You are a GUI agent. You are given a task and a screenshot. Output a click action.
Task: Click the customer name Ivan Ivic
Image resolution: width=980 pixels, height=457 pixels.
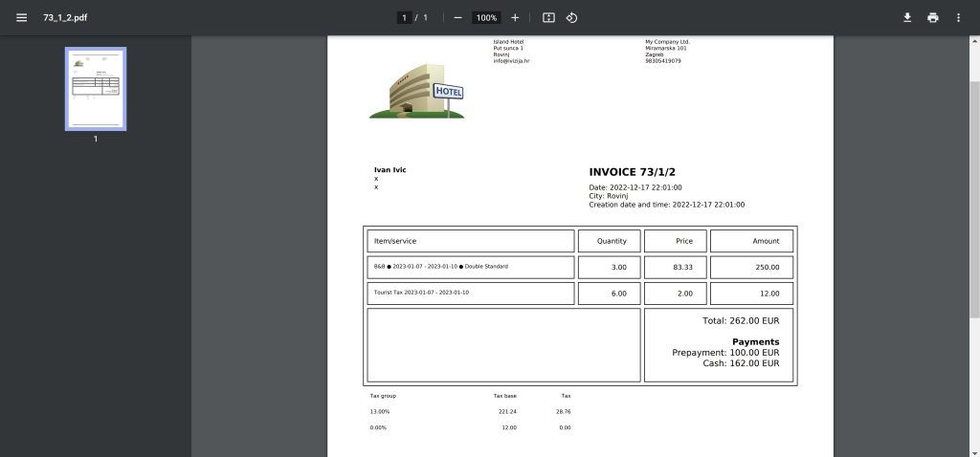click(x=390, y=170)
